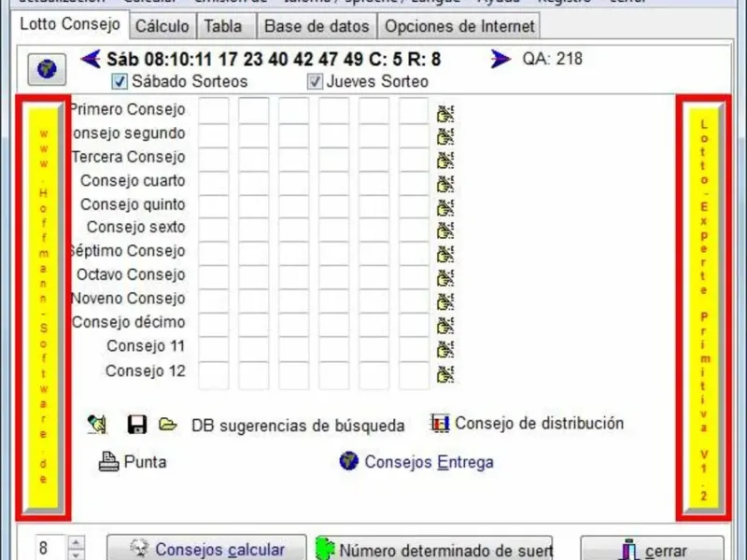The width and height of the screenshot is (747, 560).
Task: Click the cerrar button
Action: point(652,550)
